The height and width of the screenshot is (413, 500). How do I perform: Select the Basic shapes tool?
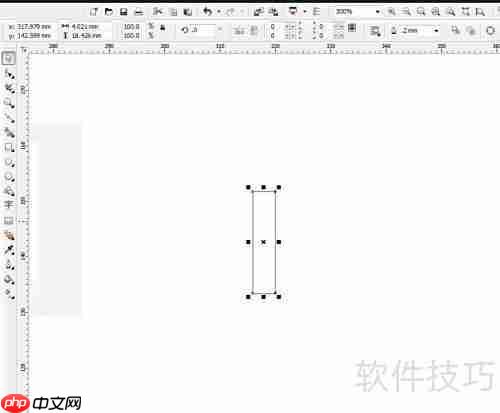(9, 191)
